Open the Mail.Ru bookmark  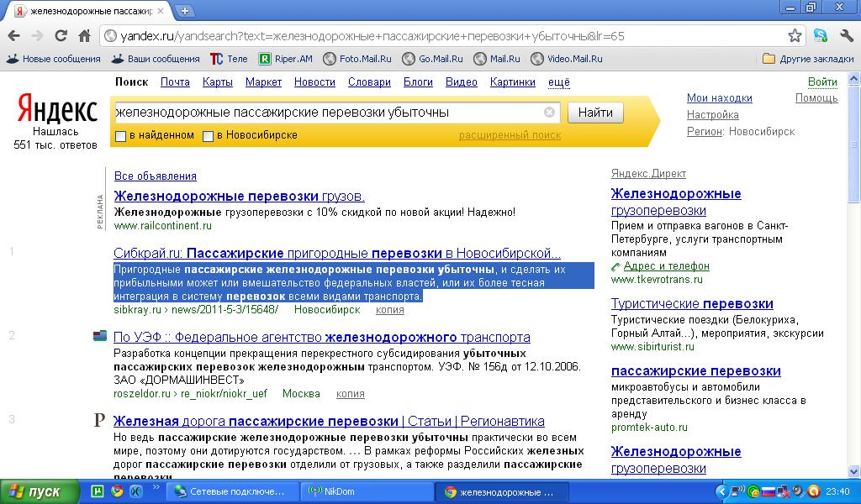pos(497,59)
